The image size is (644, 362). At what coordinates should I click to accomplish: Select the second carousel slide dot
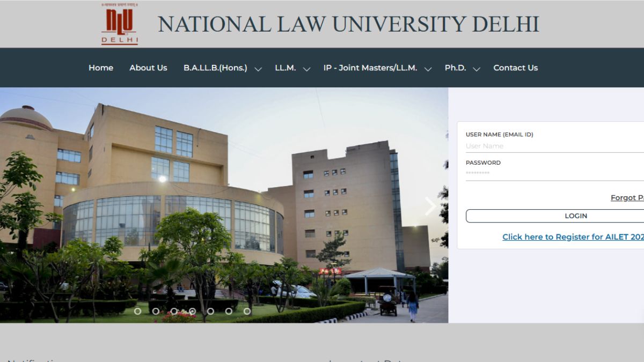coord(156,311)
